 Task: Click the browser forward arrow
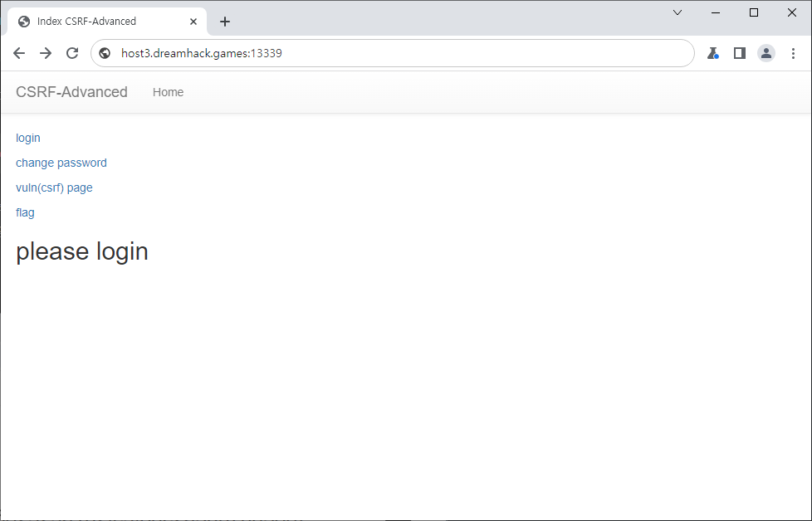click(46, 53)
